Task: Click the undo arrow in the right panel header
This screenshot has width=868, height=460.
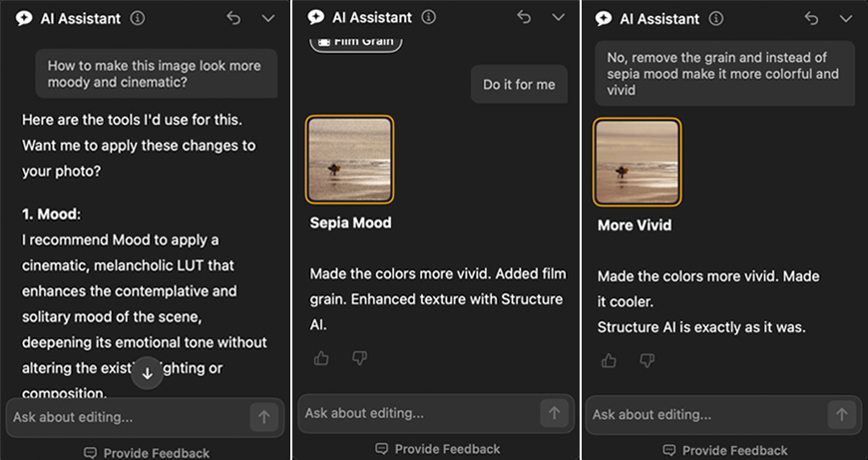Action: point(811,18)
